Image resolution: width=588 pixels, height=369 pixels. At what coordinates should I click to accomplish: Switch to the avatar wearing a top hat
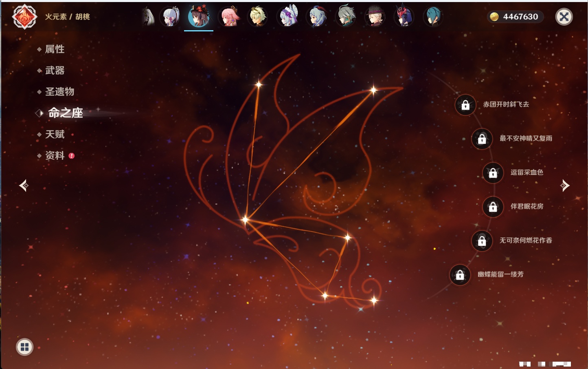(x=375, y=17)
